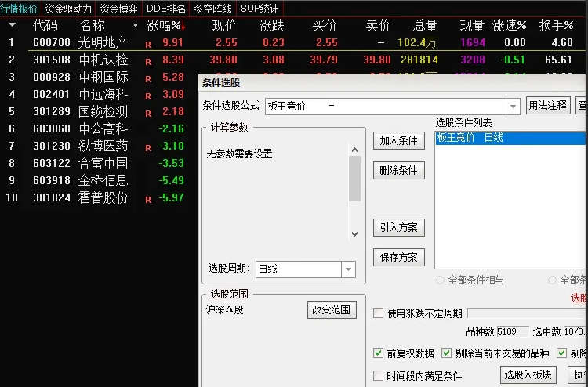The width and height of the screenshot is (588, 387).
Task: Click the 用法注释 button
Action: [x=548, y=106]
